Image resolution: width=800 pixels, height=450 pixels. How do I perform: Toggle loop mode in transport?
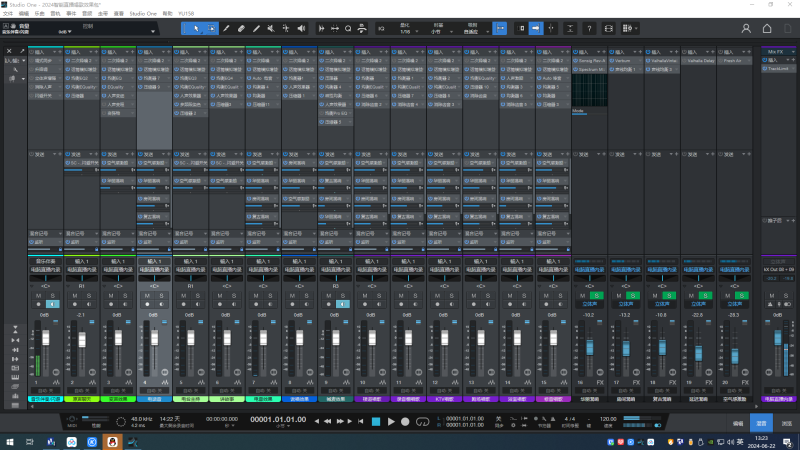[422, 421]
